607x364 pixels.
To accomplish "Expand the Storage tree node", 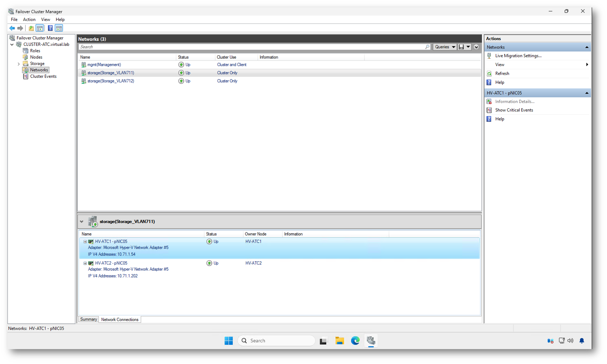I will 18,64.
